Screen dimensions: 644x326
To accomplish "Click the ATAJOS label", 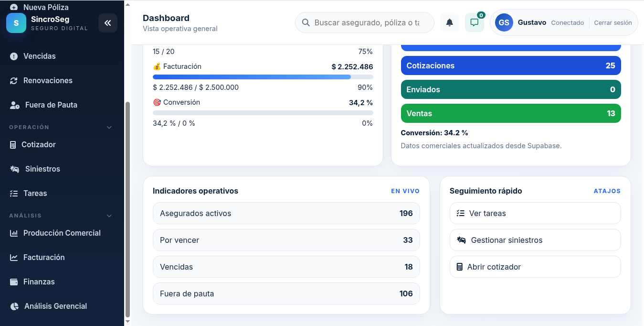I will pos(607,191).
